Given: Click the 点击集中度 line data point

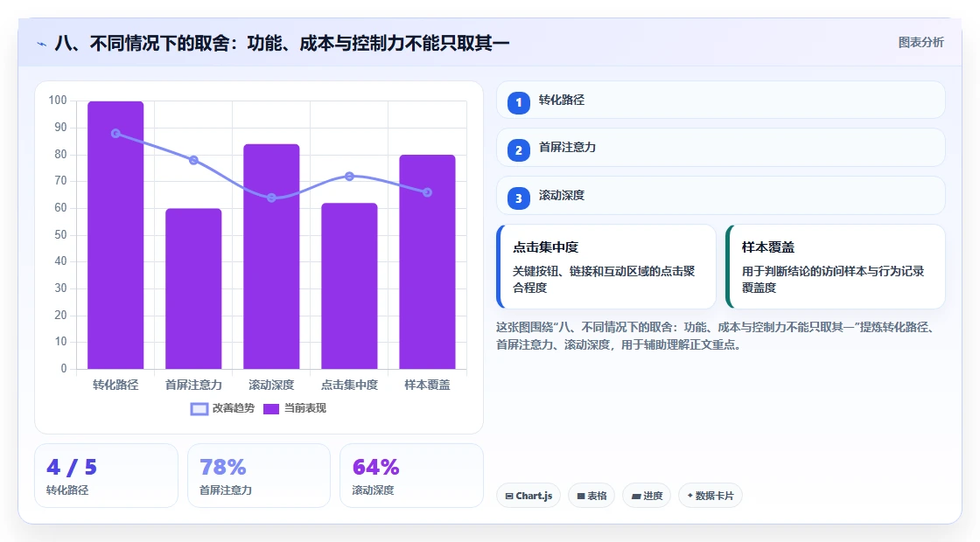Looking at the screenshot, I should click(349, 177).
